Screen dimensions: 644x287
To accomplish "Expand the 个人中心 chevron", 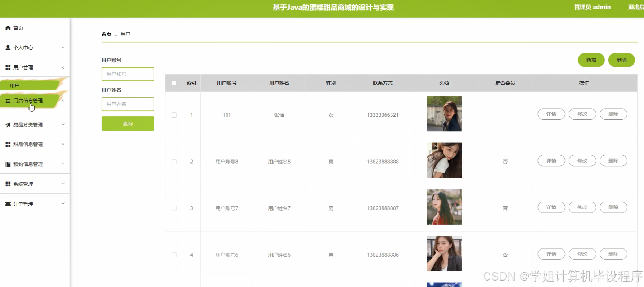I will click(x=63, y=48).
